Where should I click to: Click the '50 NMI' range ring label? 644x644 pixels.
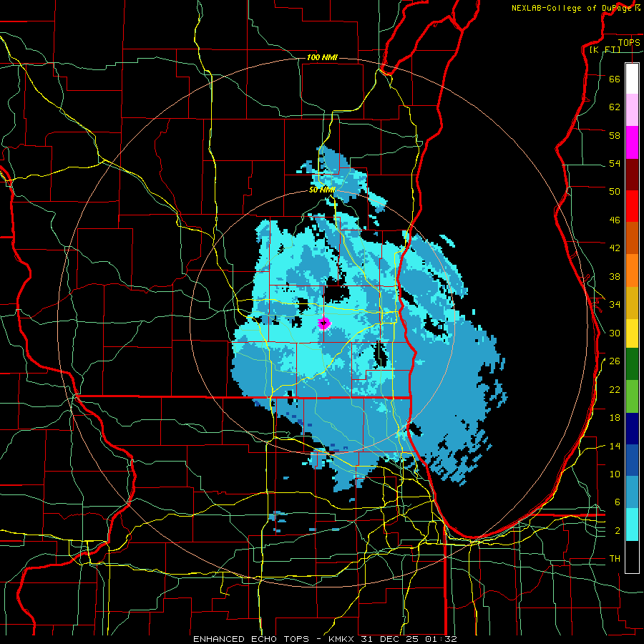click(x=323, y=190)
